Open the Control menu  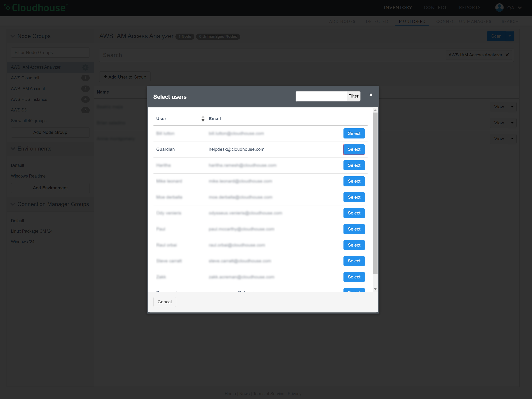[435, 7]
